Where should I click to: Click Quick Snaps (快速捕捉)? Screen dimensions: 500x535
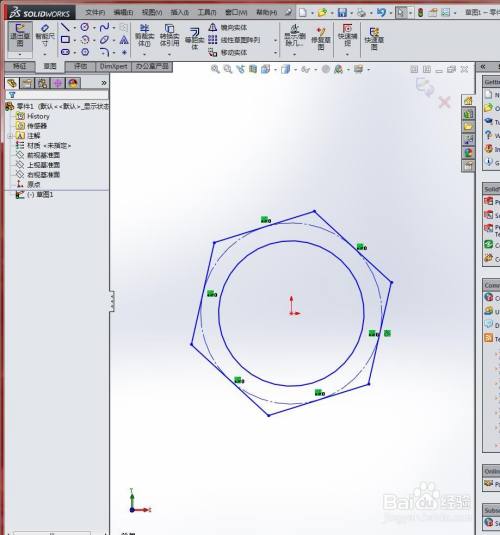(347, 35)
